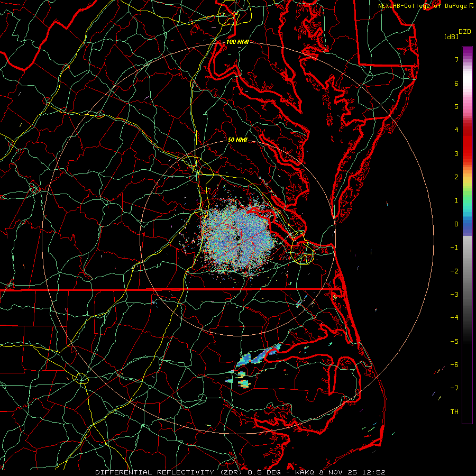476x476 pixels.
Task: Click the DZD product label above color bar
Action: point(465,32)
